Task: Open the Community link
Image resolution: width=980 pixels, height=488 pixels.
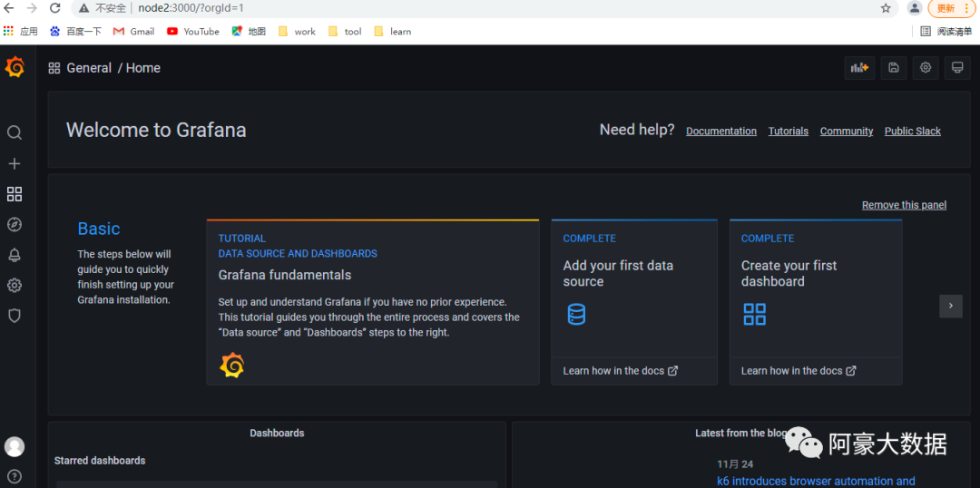Action: 847,132
